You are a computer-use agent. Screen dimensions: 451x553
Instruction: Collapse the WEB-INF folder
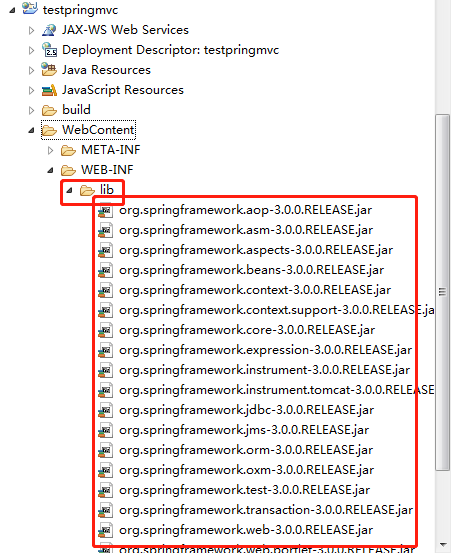pos(50,170)
